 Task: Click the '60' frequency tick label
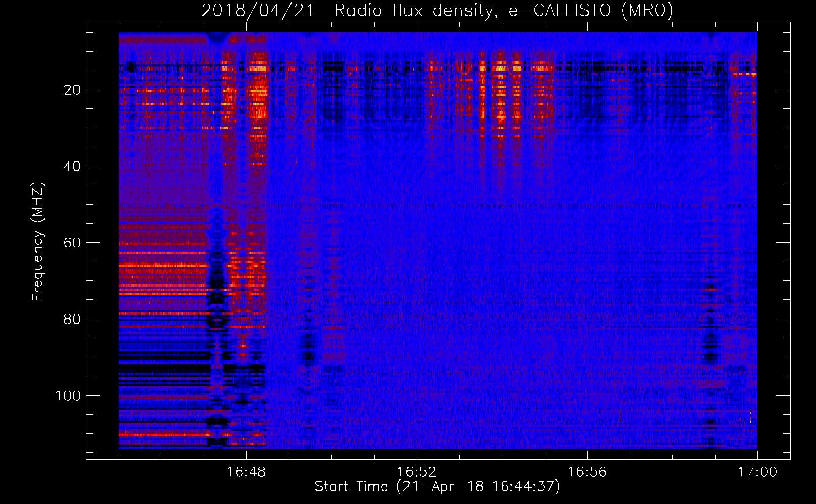click(72, 243)
